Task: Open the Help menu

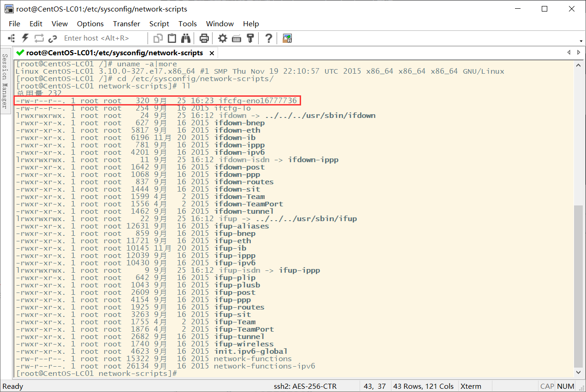Action: point(251,23)
